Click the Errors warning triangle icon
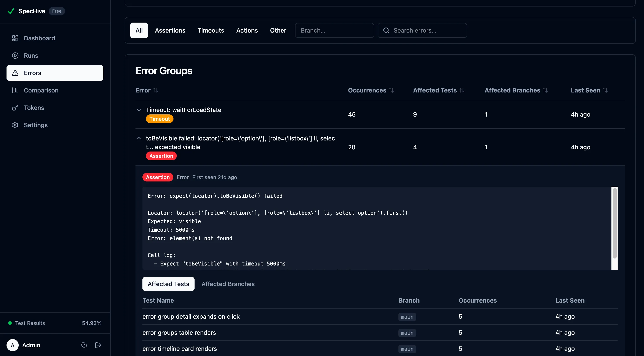Screen dimensions: 644x356 (15, 73)
